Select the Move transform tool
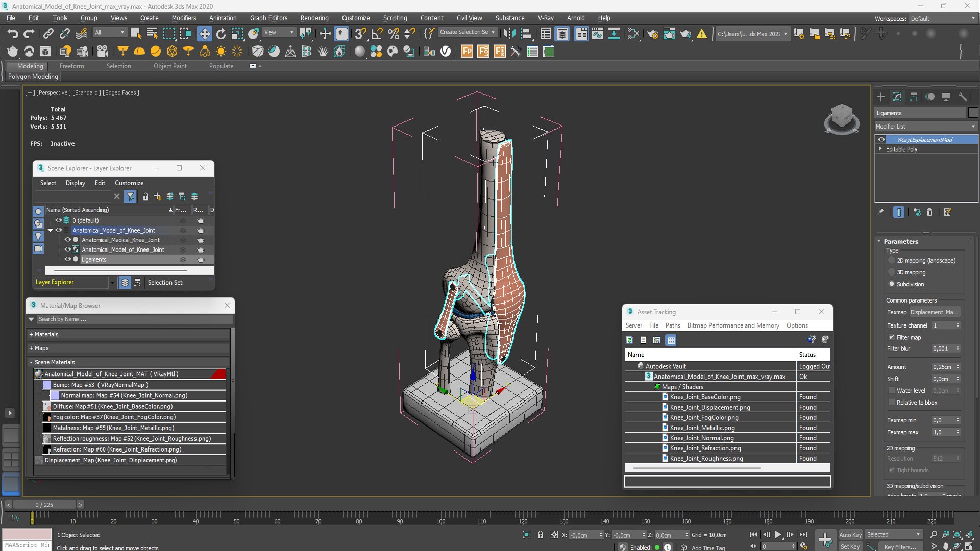 click(x=205, y=34)
